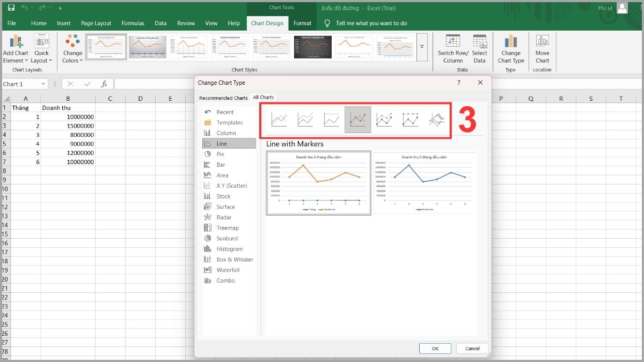Viewport: 644px width, 362px height.
Task: Click the Cancel button in dialog
Action: [472, 349]
